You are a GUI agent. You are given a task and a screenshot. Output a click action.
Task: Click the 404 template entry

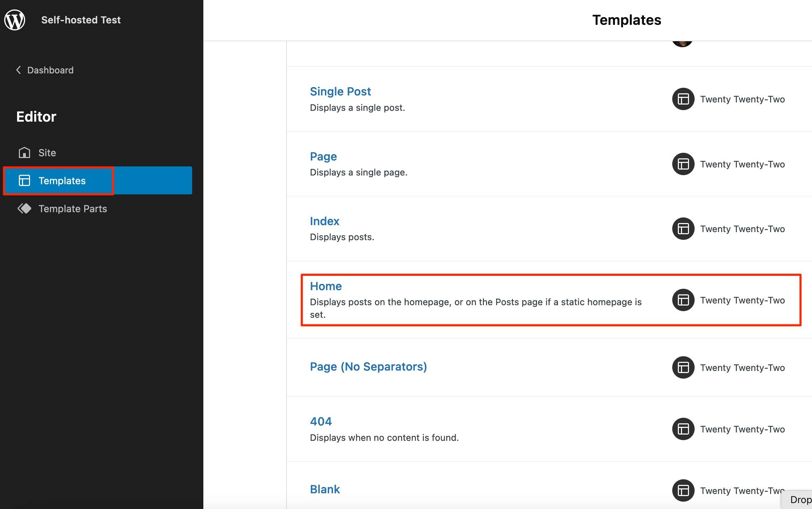[320, 421]
